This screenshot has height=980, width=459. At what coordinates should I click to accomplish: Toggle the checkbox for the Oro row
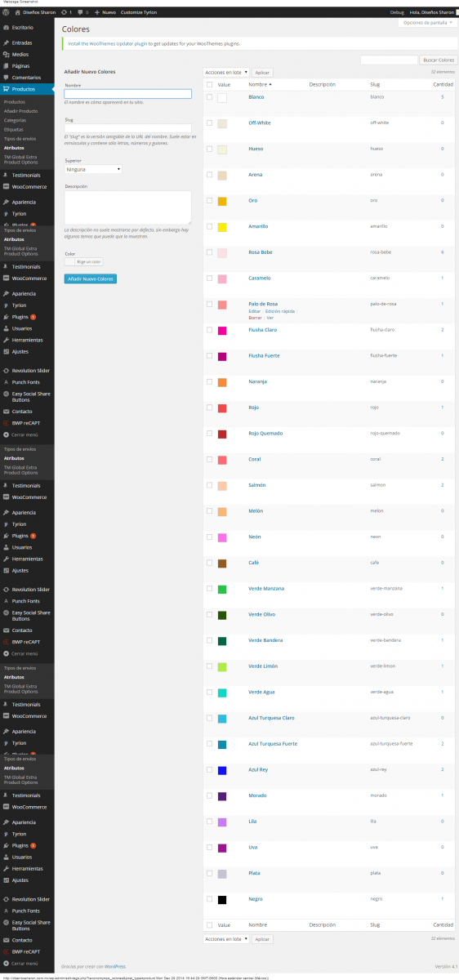point(209,201)
